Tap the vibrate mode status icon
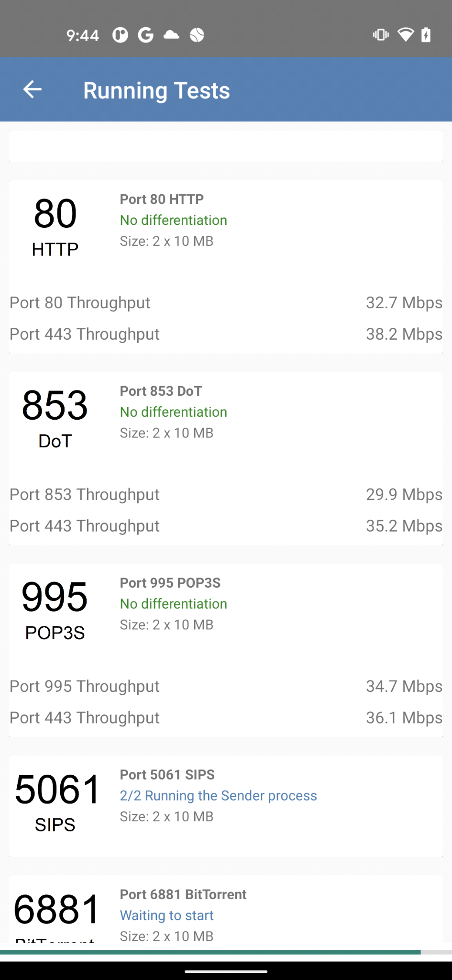The image size is (452, 980). (x=381, y=35)
